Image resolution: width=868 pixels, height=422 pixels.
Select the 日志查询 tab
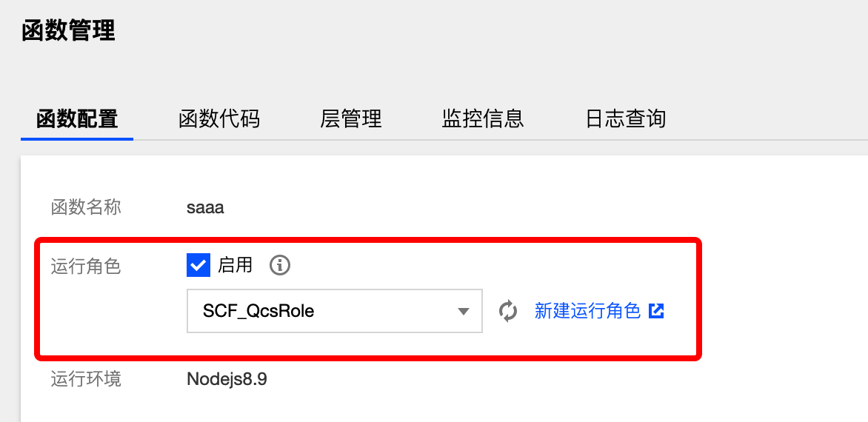tap(626, 118)
